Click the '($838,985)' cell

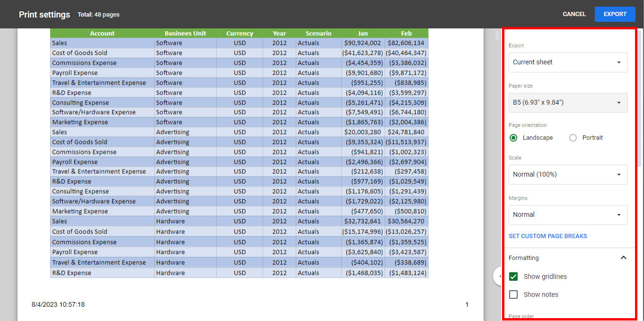406,83
